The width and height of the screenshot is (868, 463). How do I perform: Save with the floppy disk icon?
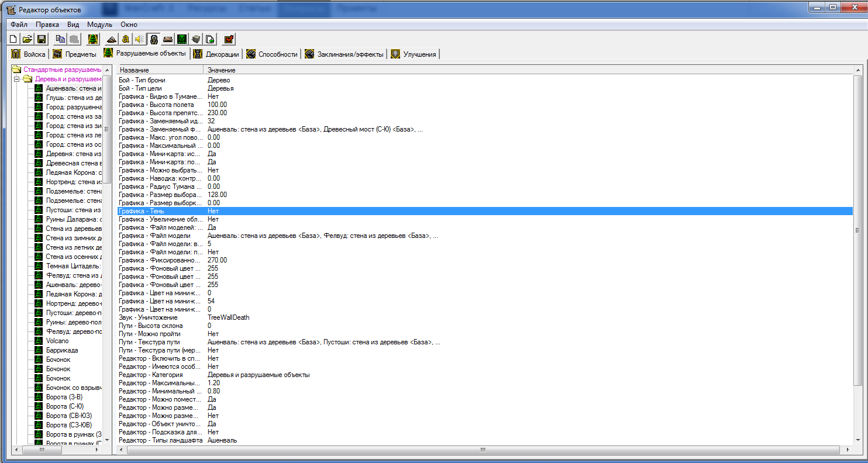pos(42,39)
